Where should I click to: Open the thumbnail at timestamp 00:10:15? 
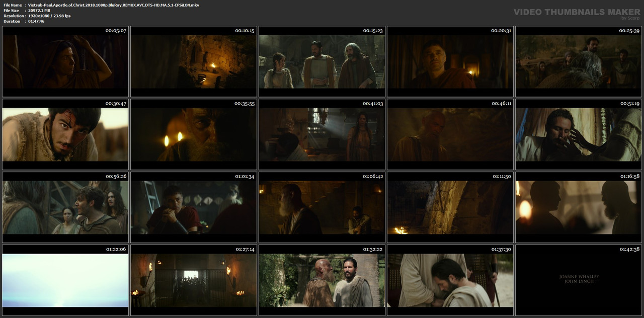pyautogui.click(x=194, y=61)
